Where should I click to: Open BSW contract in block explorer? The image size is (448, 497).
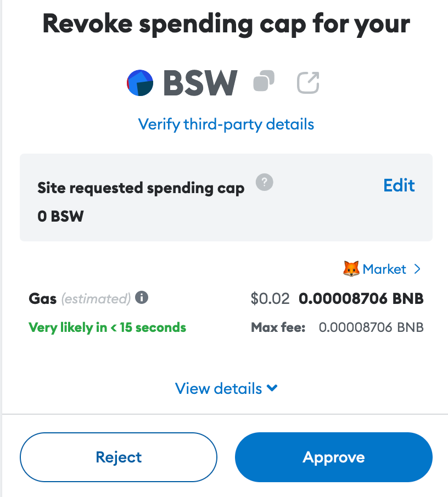308,83
